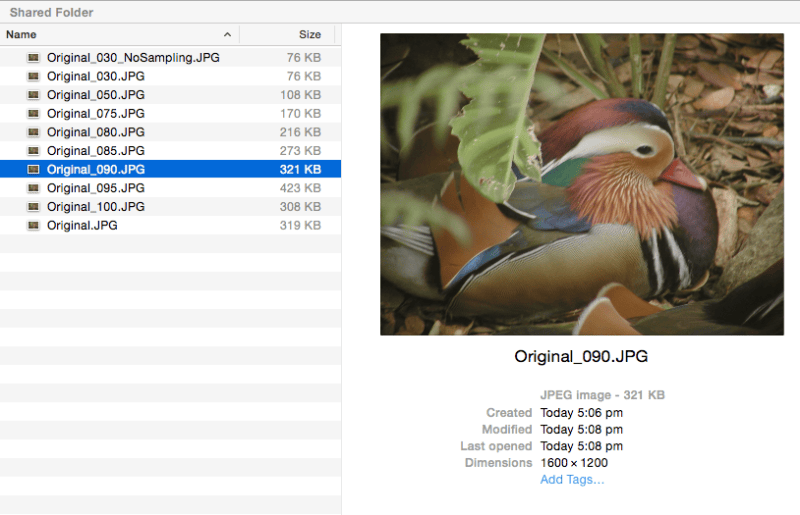This screenshot has height=515, width=800.
Task: Click the 319 KB size value
Action: coord(300,226)
